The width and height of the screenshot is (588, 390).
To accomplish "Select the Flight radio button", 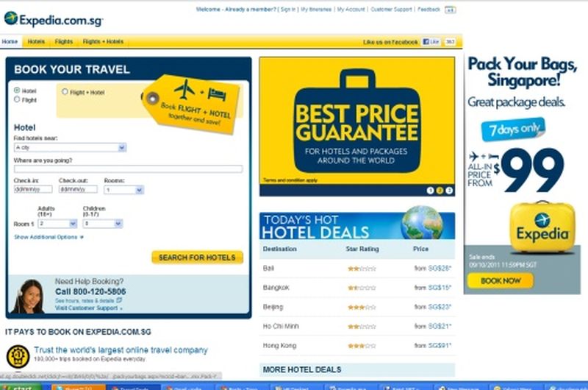I will [17, 99].
